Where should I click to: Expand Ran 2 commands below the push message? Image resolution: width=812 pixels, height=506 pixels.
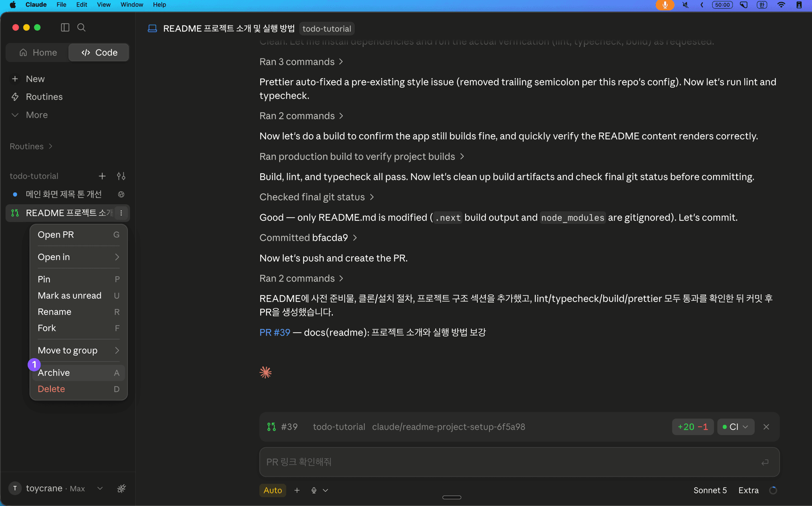point(301,278)
